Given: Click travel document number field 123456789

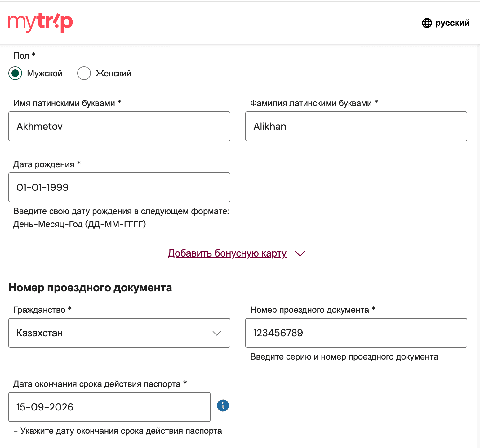Looking at the screenshot, I should pos(356,333).
